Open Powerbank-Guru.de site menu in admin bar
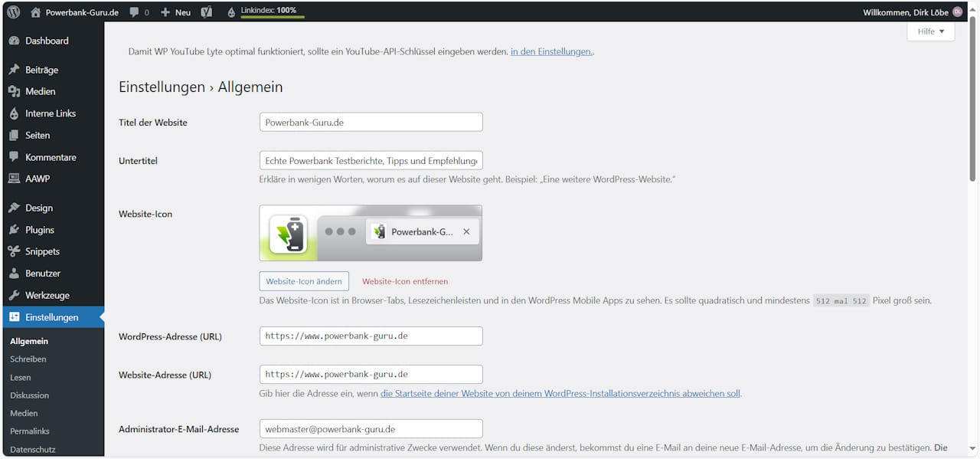 click(75, 12)
